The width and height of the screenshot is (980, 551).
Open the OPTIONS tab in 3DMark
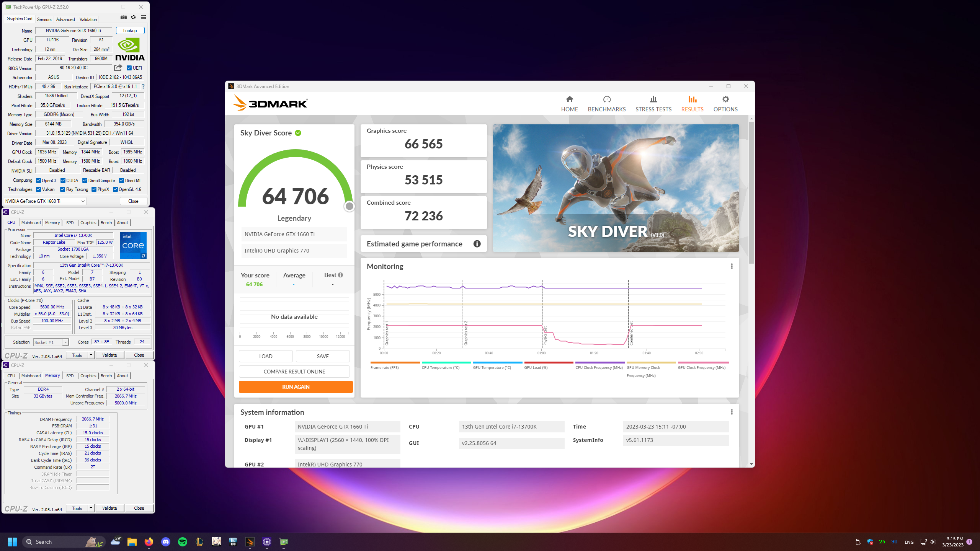(725, 104)
